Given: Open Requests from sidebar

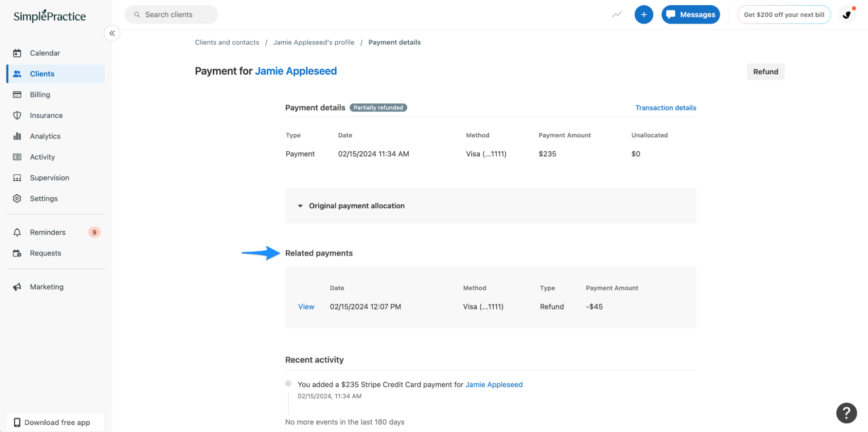Looking at the screenshot, I should [56, 253].
